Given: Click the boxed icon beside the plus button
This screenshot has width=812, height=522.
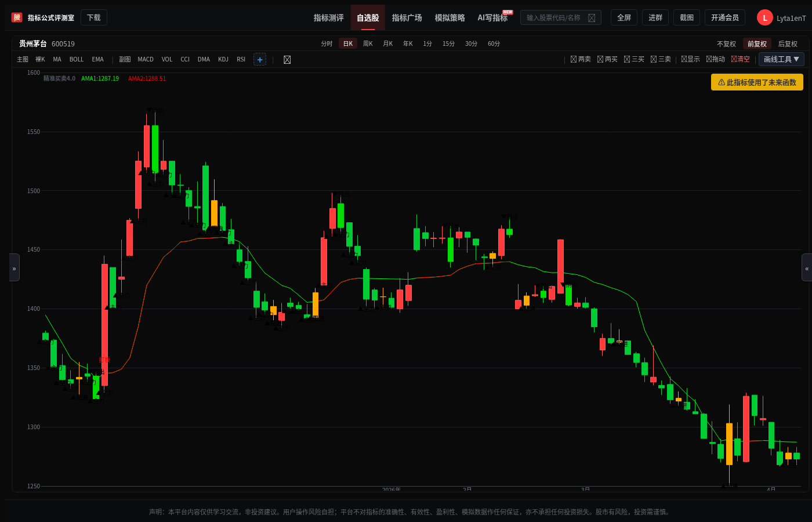Looking at the screenshot, I should [x=287, y=60].
